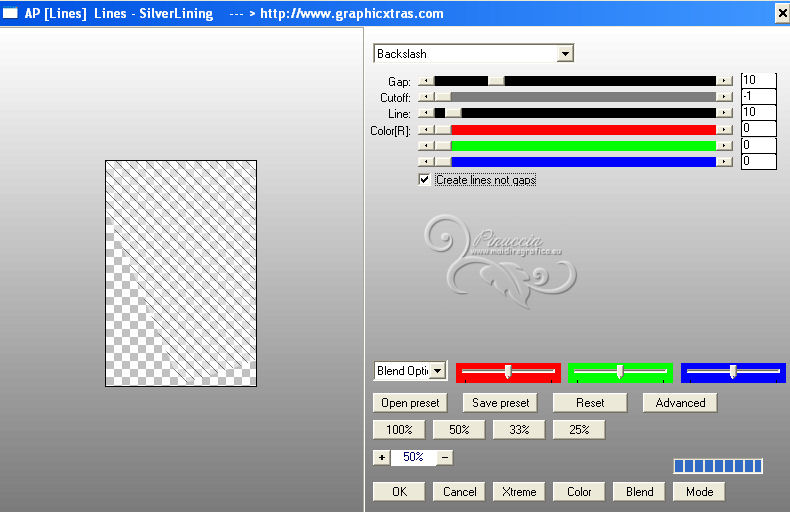Click the Xtreme button
This screenshot has height=512, width=790.
pos(519,492)
